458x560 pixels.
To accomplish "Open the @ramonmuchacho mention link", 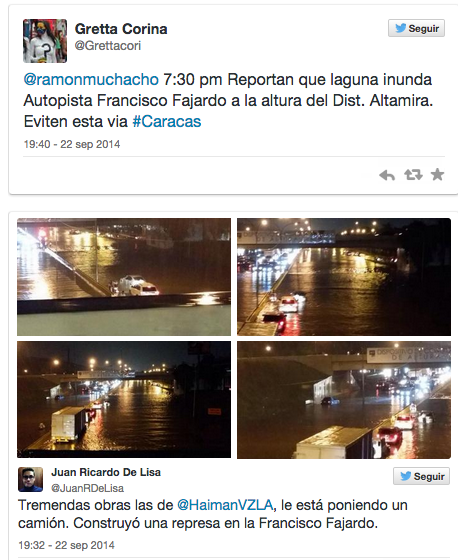I will pos(91,79).
